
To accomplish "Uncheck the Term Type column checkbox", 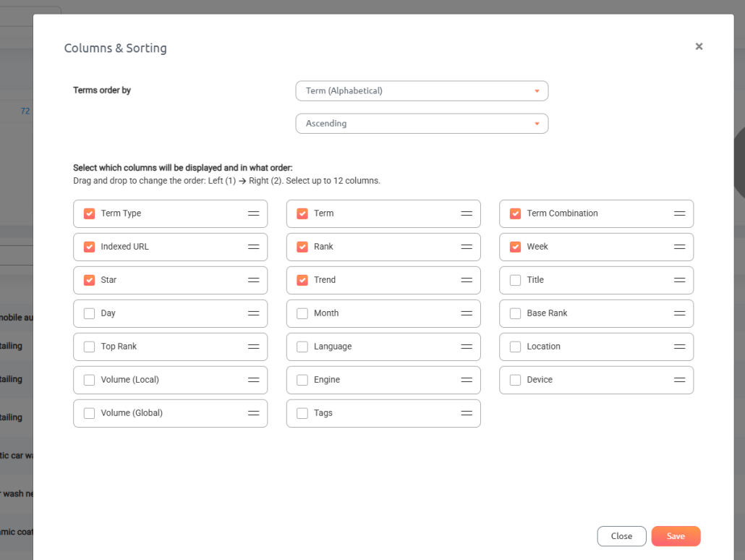I will pos(89,213).
